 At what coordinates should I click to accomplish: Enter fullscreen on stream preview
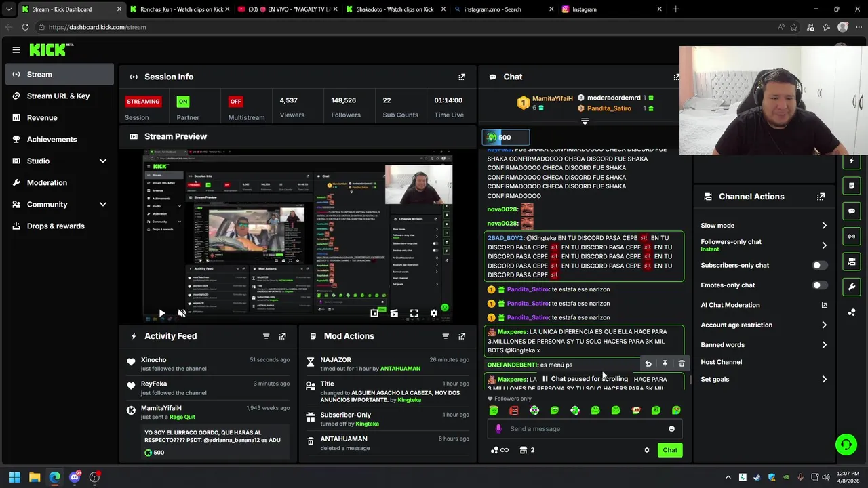[x=414, y=313]
